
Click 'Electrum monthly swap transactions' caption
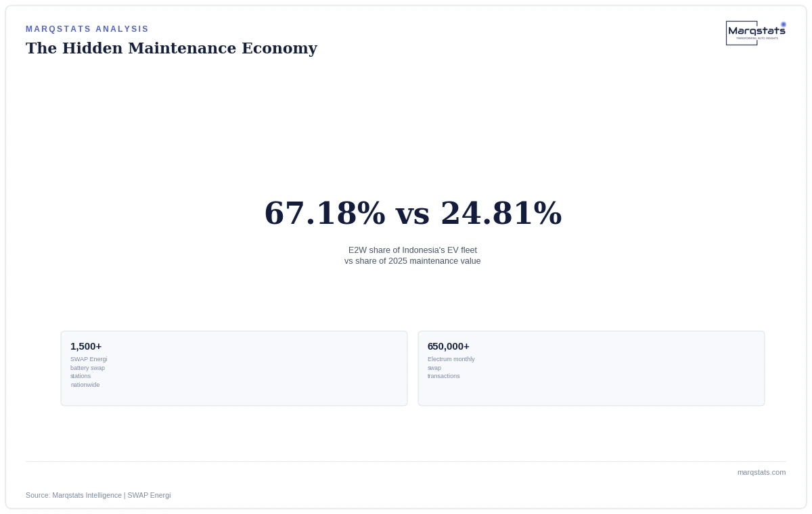pyautogui.click(x=451, y=368)
